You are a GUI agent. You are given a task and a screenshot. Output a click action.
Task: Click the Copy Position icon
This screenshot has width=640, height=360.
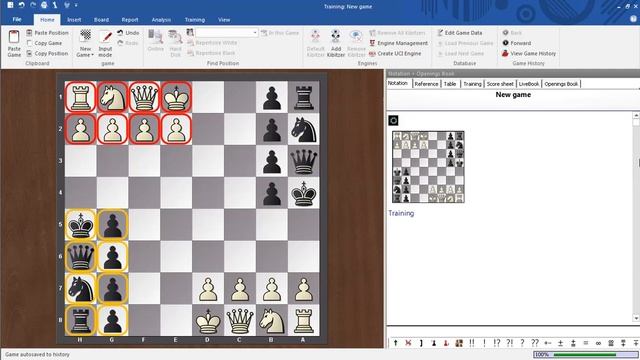(29, 53)
